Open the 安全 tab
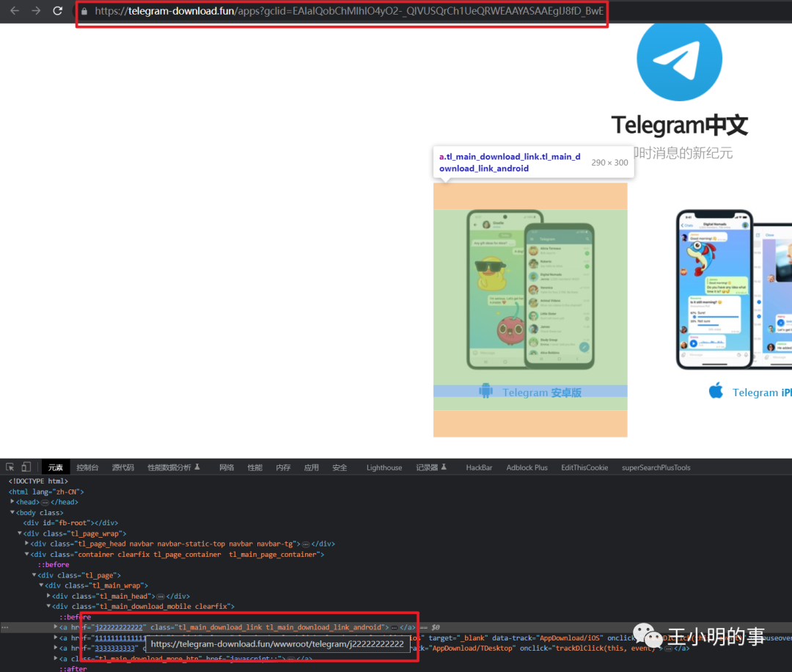The height and width of the screenshot is (672, 792). 340,468
